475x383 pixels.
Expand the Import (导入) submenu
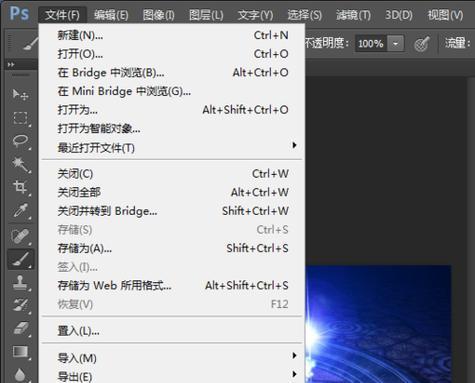click(x=172, y=358)
